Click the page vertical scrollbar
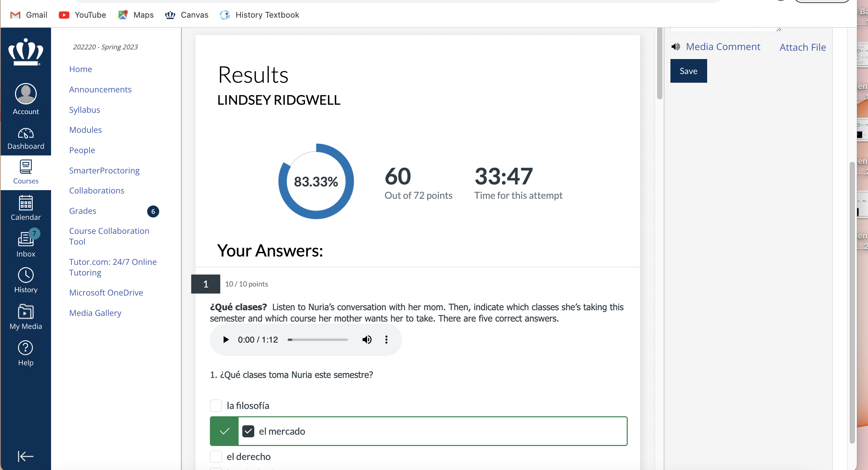 (852, 303)
